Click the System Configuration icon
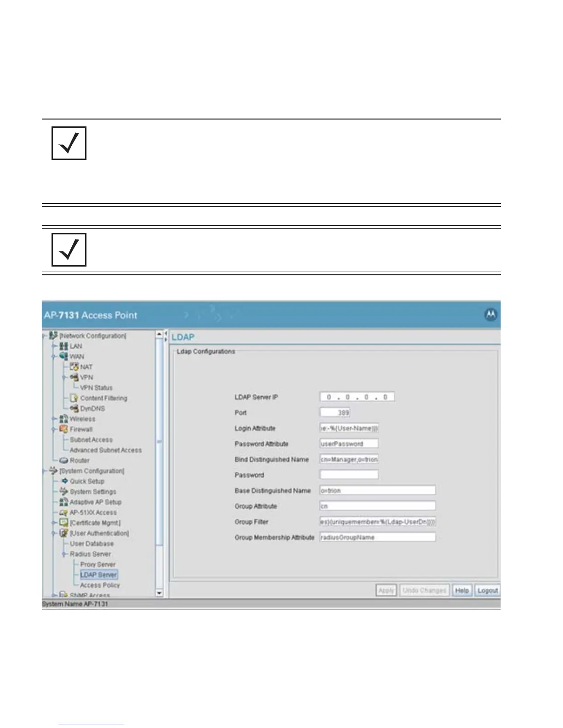The width and height of the screenshot is (563, 728). (53, 471)
